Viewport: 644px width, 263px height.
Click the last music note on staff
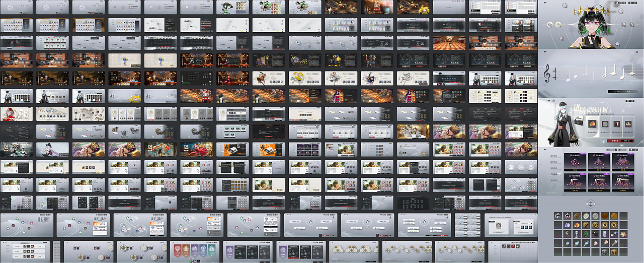click(x=632, y=70)
